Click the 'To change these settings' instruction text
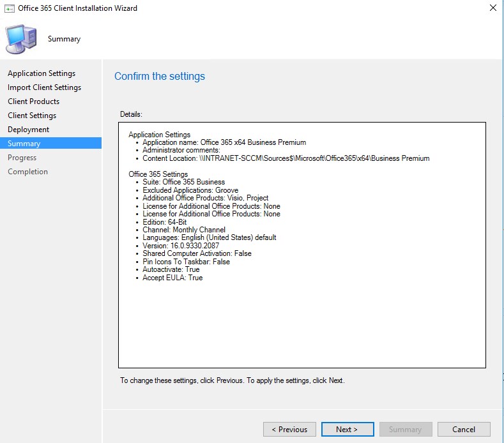This screenshot has width=504, height=443. click(233, 380)
